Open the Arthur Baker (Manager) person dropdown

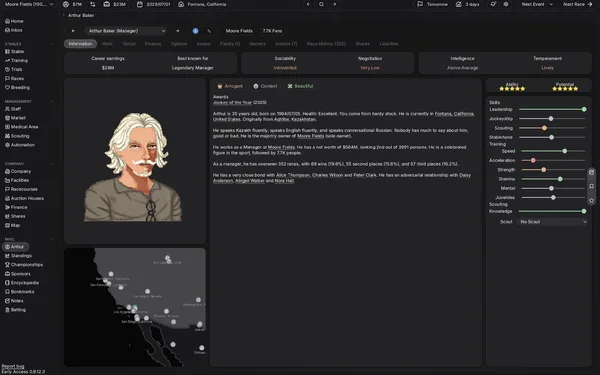coord(126,31)
